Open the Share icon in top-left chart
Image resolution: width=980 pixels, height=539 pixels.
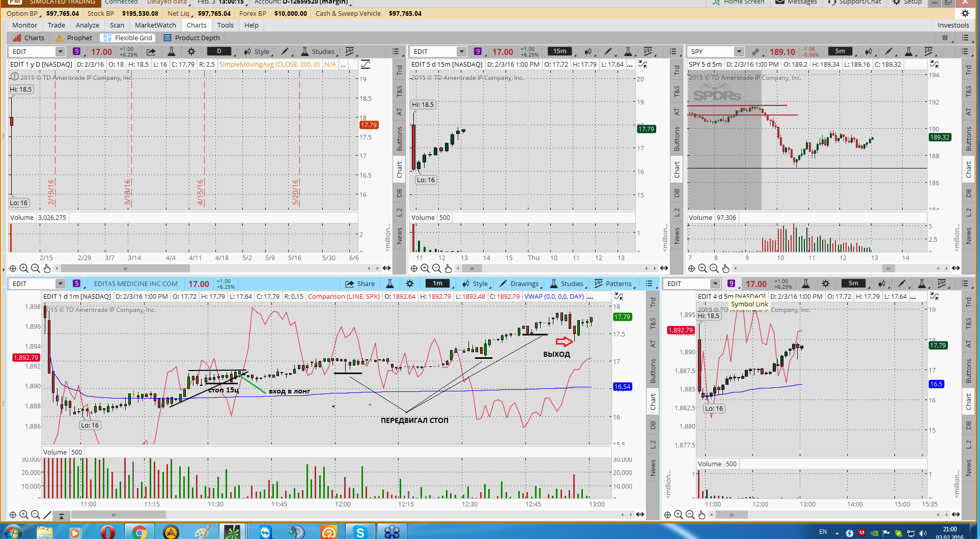point(151,51)
